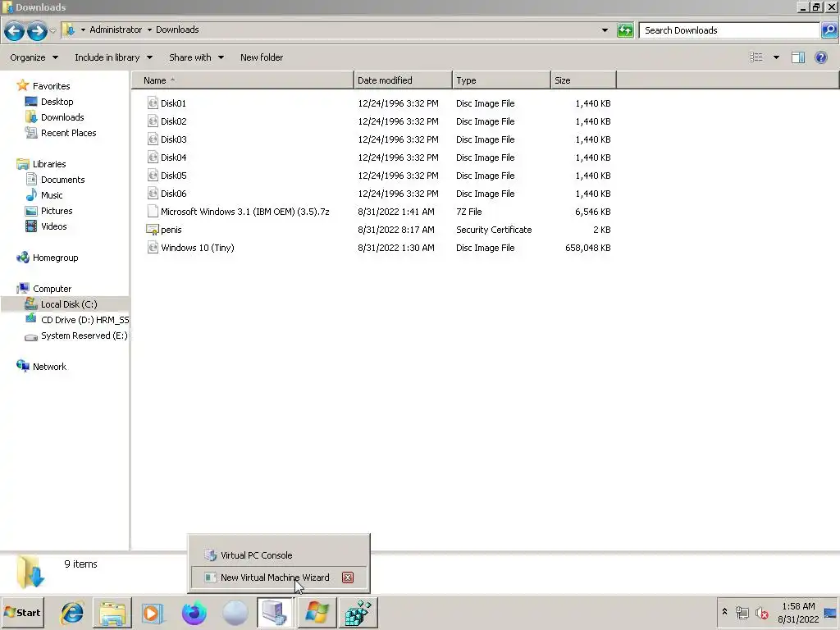Click the network tray icon
Screen dimensions: 840x630
[742, 612]
